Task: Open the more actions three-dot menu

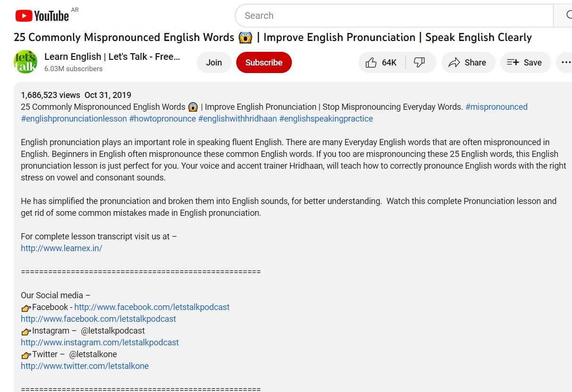Action: (x=565, y=62)
